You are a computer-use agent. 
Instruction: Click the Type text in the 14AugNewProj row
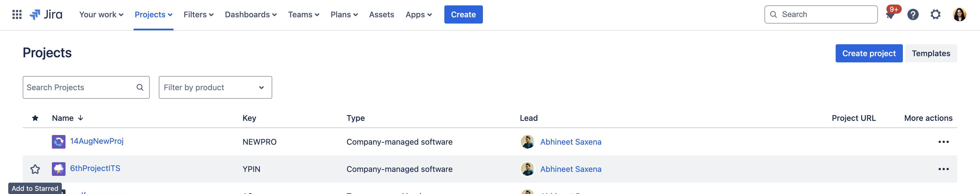(399, 142)
